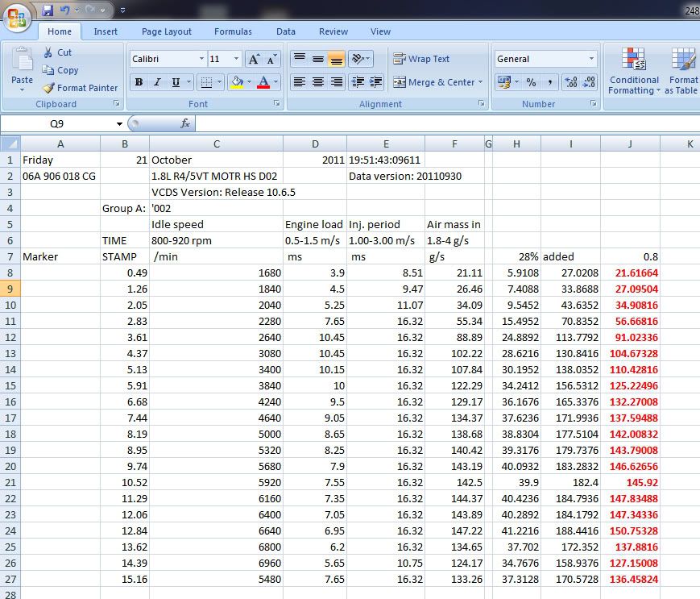Apply Comma Style format

(549, 82)
